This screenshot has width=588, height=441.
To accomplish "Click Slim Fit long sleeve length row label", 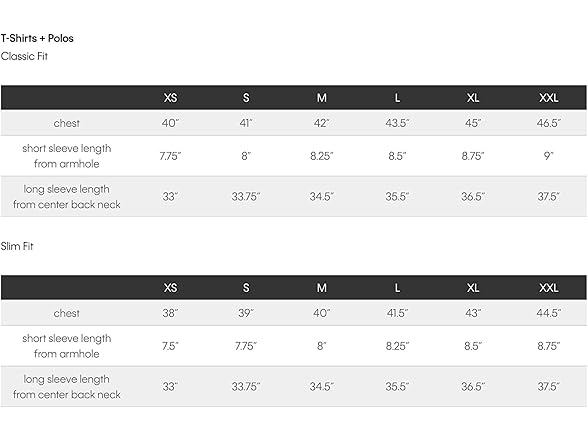I will (67, 387).
